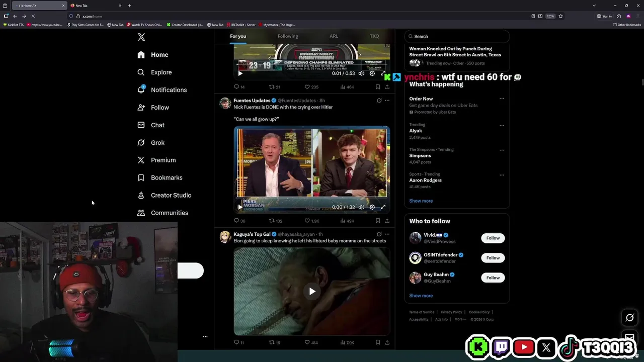
Task: Switch to the For you tab
Action: click(x=238, y=36)
